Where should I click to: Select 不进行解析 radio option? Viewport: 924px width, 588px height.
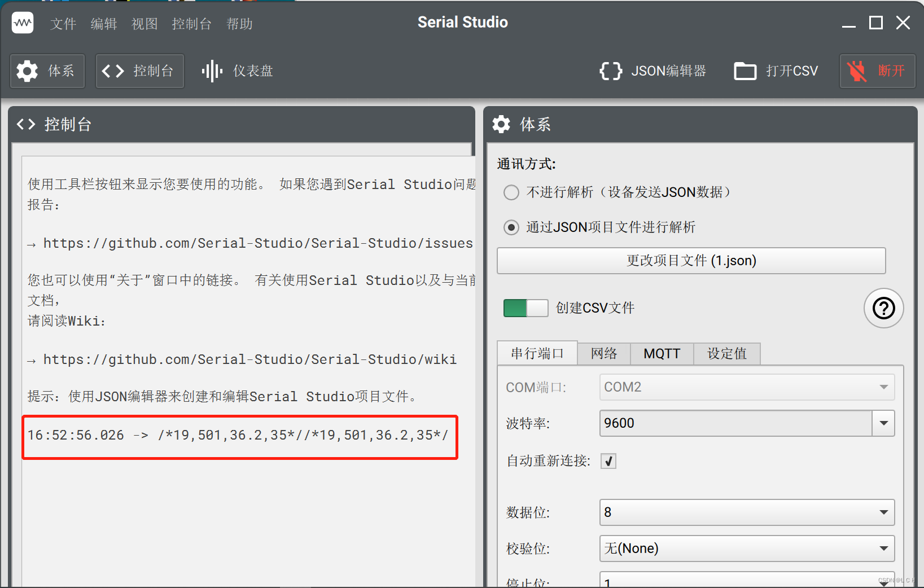(511, 192)
